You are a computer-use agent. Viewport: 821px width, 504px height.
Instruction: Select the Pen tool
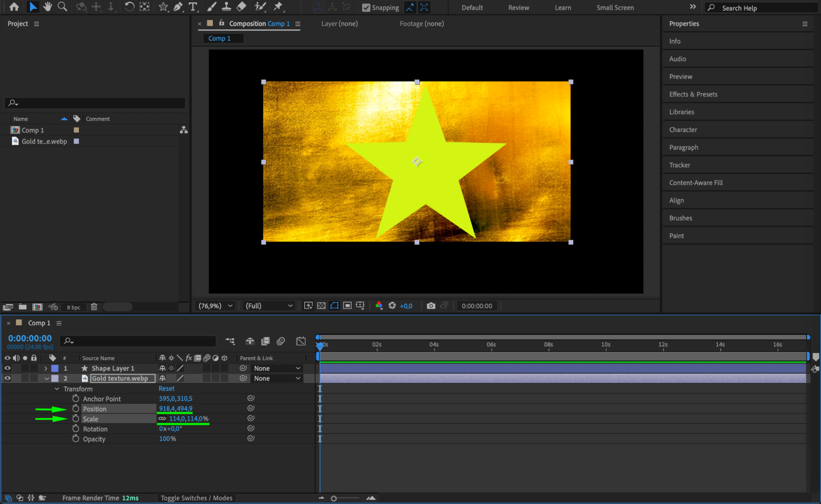178,7
